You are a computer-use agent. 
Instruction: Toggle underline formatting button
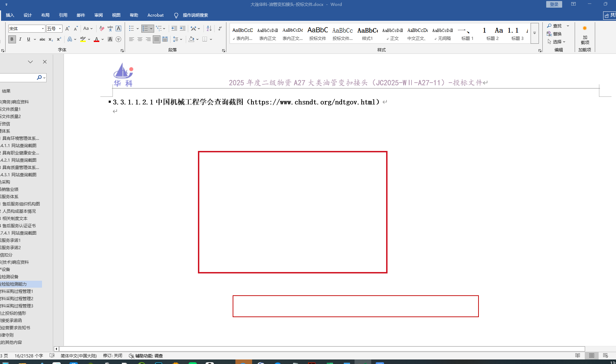28,39
